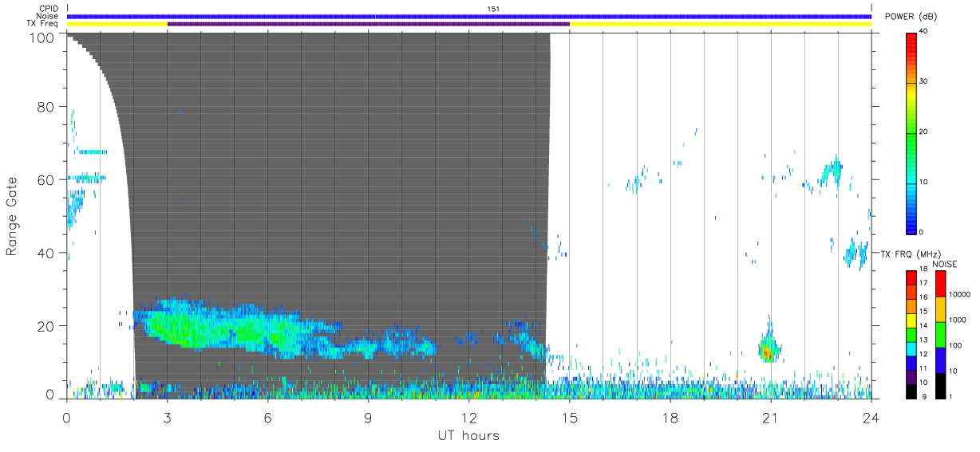Click the "UT hours" x-axis title
980x452 pixels.
pos(468,435)
